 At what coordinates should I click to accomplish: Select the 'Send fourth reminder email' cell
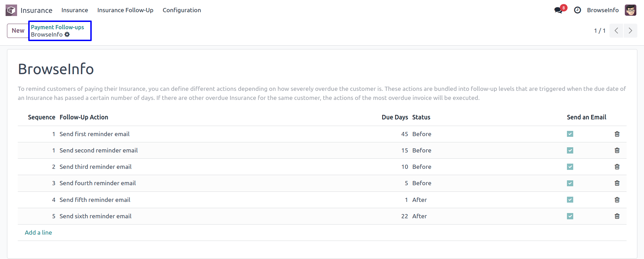tap(98, 183)
